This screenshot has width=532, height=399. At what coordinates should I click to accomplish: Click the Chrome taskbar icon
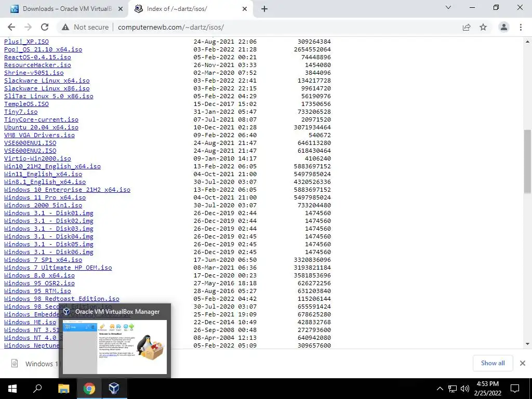[89, 389]
